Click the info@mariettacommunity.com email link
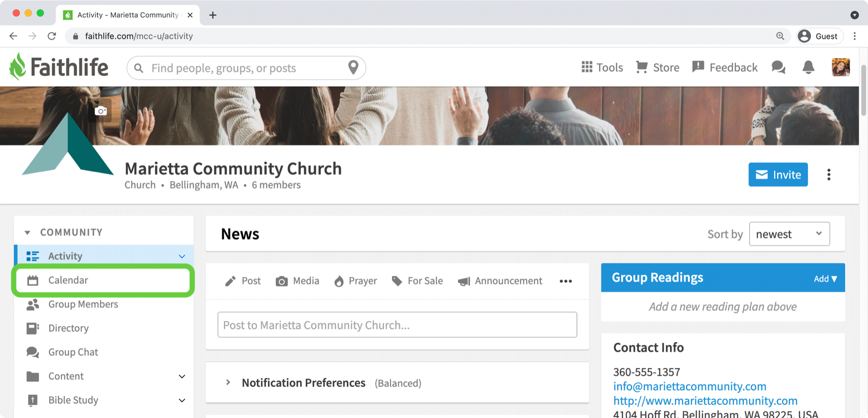This screenshot has height=418, width=868. tap(690, 386)
